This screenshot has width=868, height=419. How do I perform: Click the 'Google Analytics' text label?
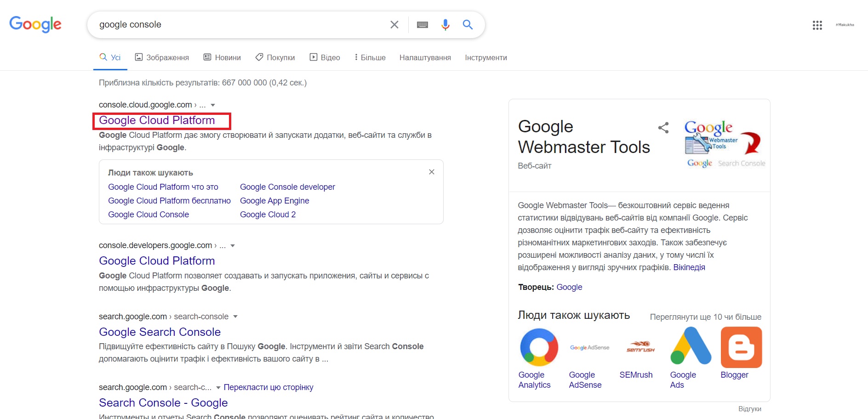click(x=534, y=380)
